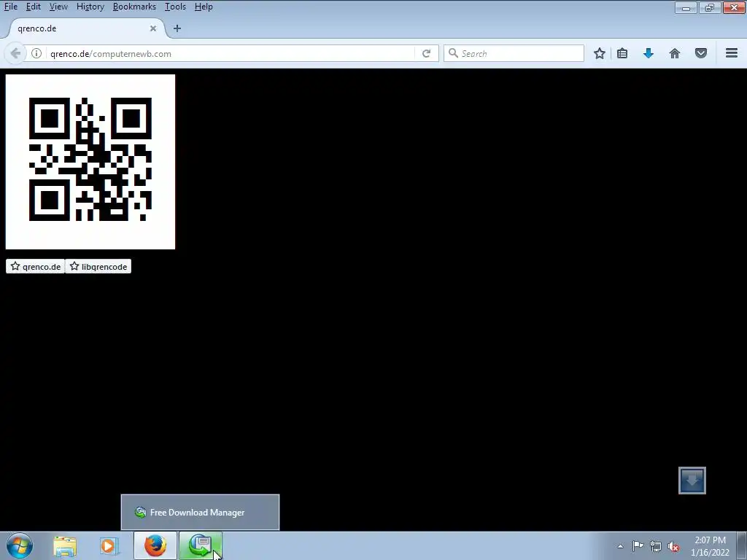Open the Firefox hamburger menu
Image resolution: width=747 pixels, height=560 pixels.
pyautogui.click(x=732, y=53)
